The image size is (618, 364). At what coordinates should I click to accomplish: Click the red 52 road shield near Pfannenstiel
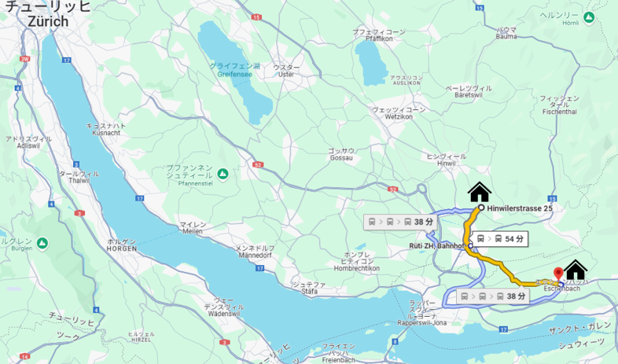pos(258,164)
